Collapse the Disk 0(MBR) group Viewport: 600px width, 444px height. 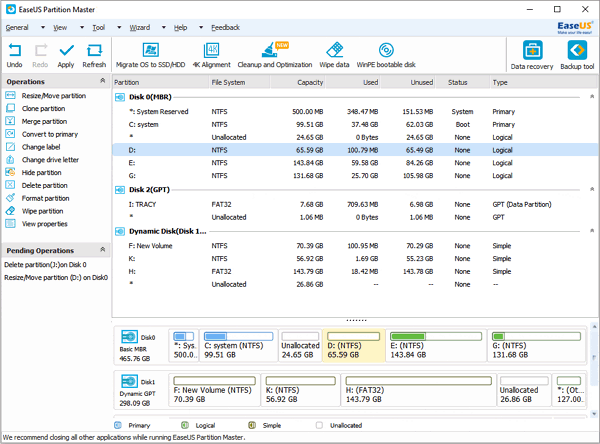[x=592, y=96]
